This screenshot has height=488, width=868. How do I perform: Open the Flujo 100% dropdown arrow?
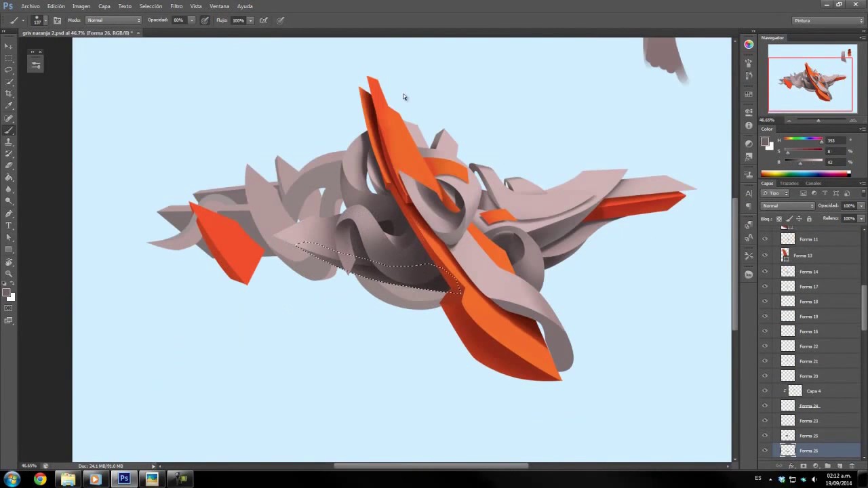pos(250,20)
